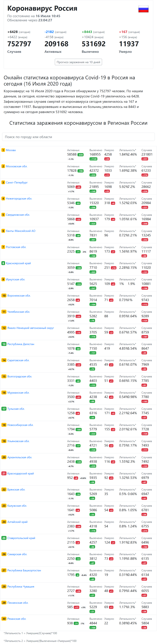Open the Республика Дагестан link

(x=21, y=344)
